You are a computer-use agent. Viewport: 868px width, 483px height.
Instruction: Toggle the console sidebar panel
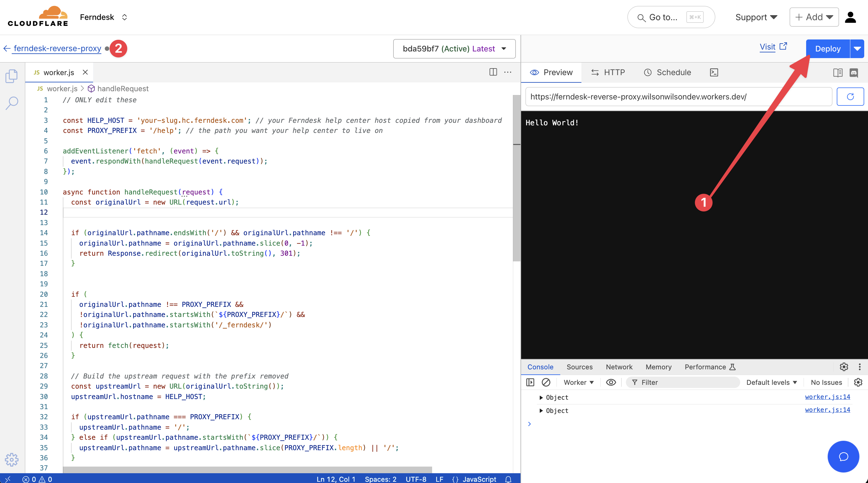tap(530, 382)
